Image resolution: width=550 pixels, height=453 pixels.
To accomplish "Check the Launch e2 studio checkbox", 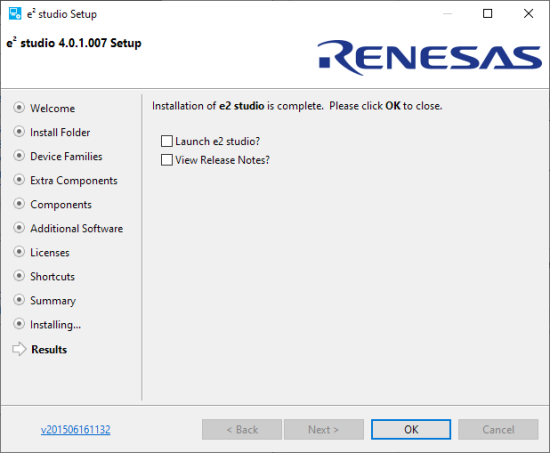I will coord(167,141).
